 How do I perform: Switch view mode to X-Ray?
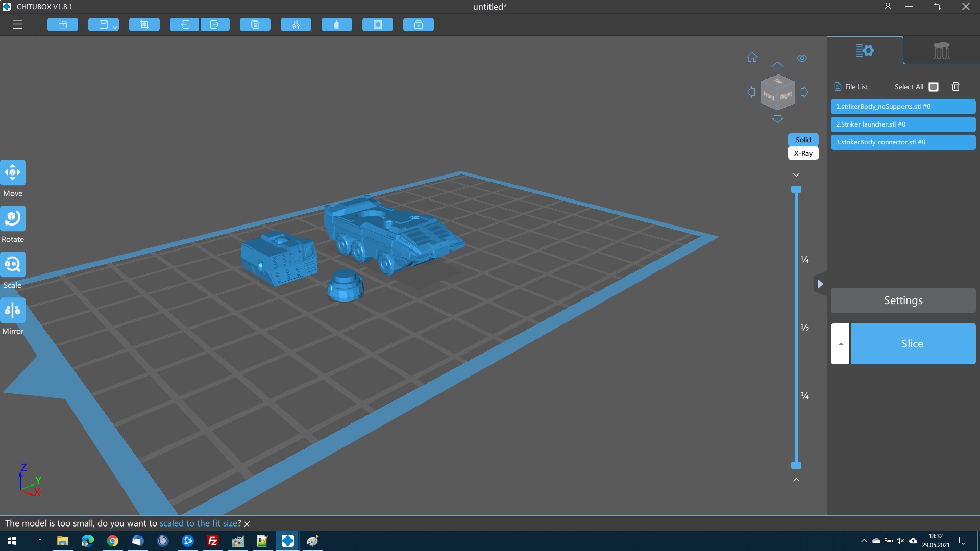[803, 153]
